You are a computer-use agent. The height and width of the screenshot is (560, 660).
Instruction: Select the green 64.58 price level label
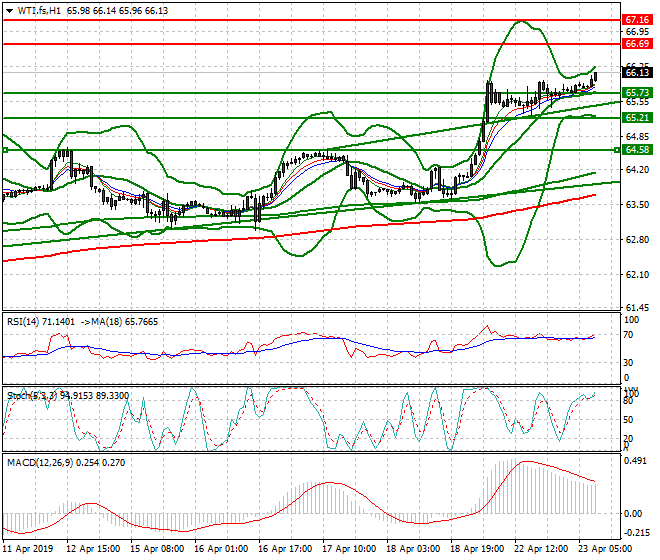click(637, 149)
